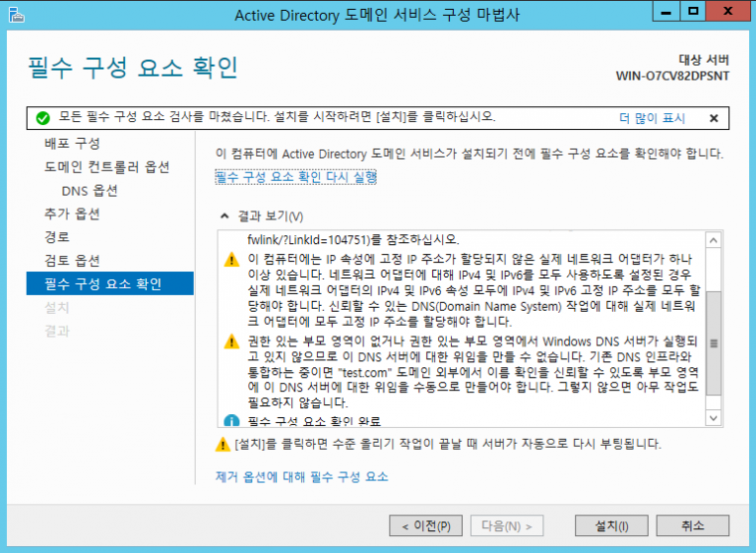Click the results scrollbar down arrow

pos(715,418)
